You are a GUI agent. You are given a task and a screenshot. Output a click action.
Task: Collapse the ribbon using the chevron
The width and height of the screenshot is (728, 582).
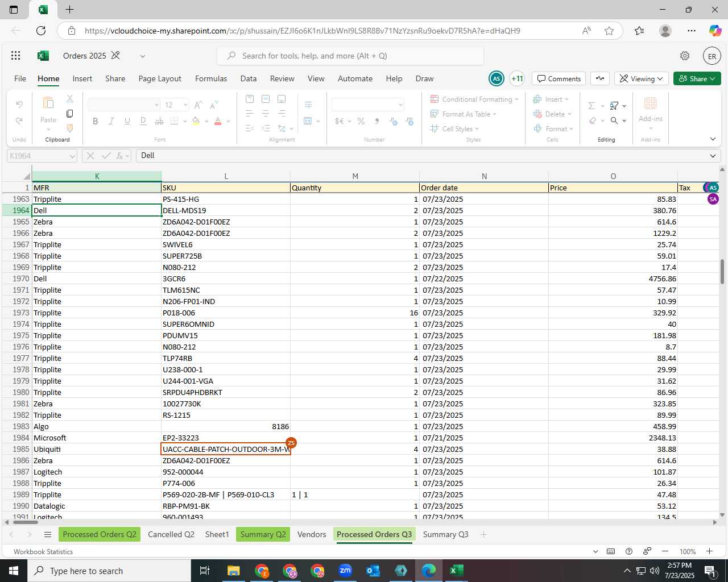713,139
